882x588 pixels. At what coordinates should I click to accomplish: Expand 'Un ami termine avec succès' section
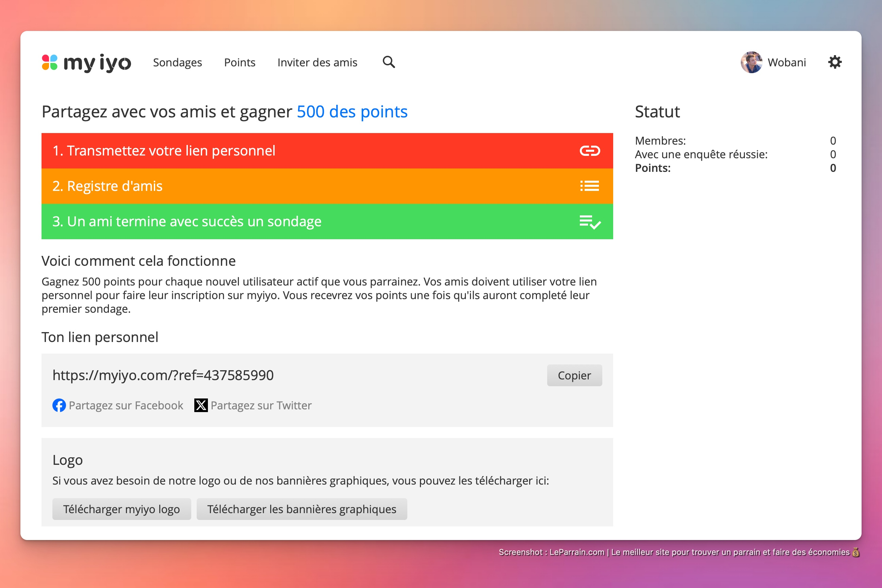(x=187, y=222)
